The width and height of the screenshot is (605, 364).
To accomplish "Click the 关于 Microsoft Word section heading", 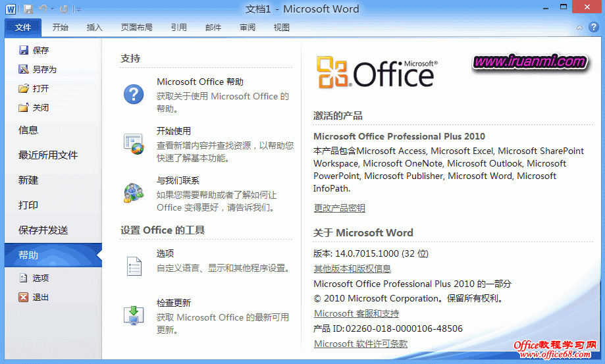I will point(363,232).
